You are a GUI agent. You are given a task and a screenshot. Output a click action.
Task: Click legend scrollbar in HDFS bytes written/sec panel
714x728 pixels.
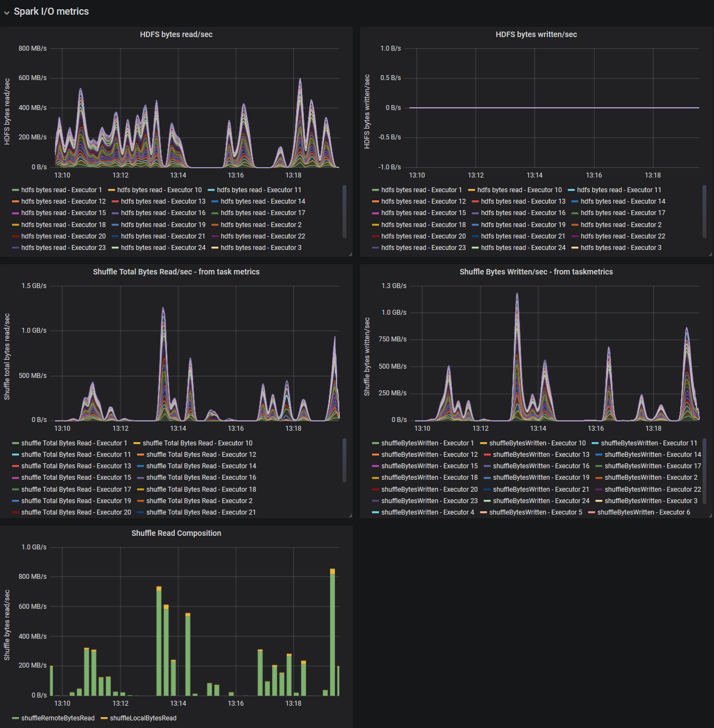click(704, 212)
